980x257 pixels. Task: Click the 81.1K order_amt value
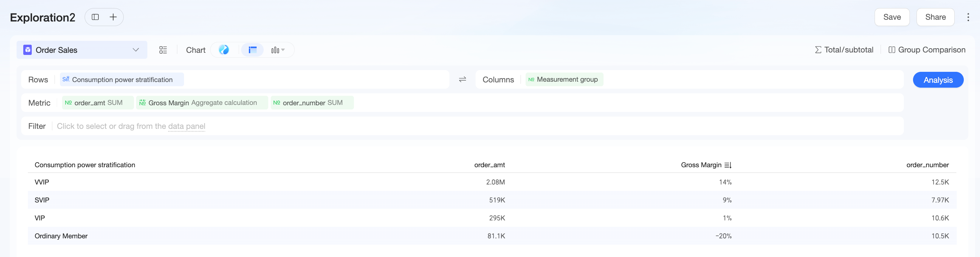(x=496, y=236)
